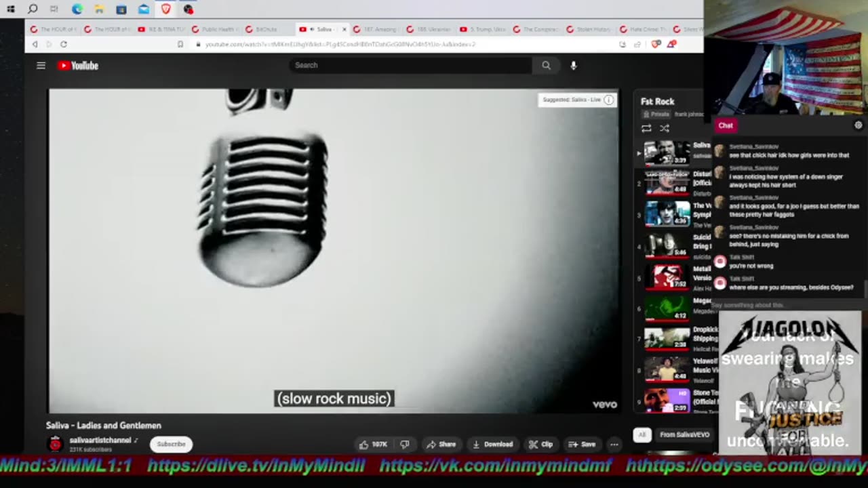
Task: Open the Windows Start menu
Action: point(11,9)
